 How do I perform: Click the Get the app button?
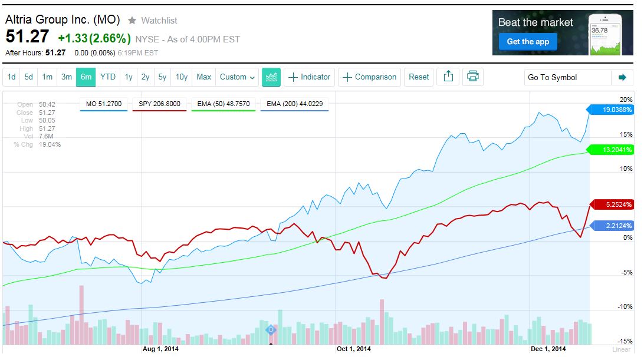click(528, 42)
